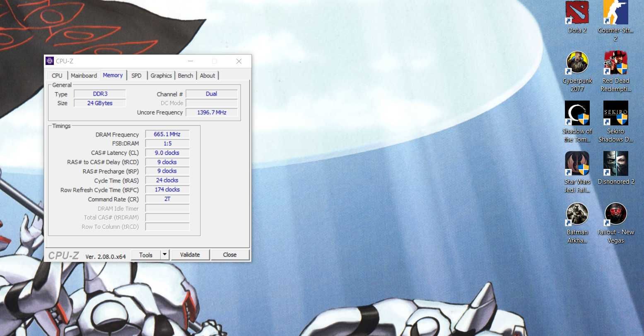Click the DDR3 memory type field
The height and width of the screenshot is (336, 644).
(100, 94)
